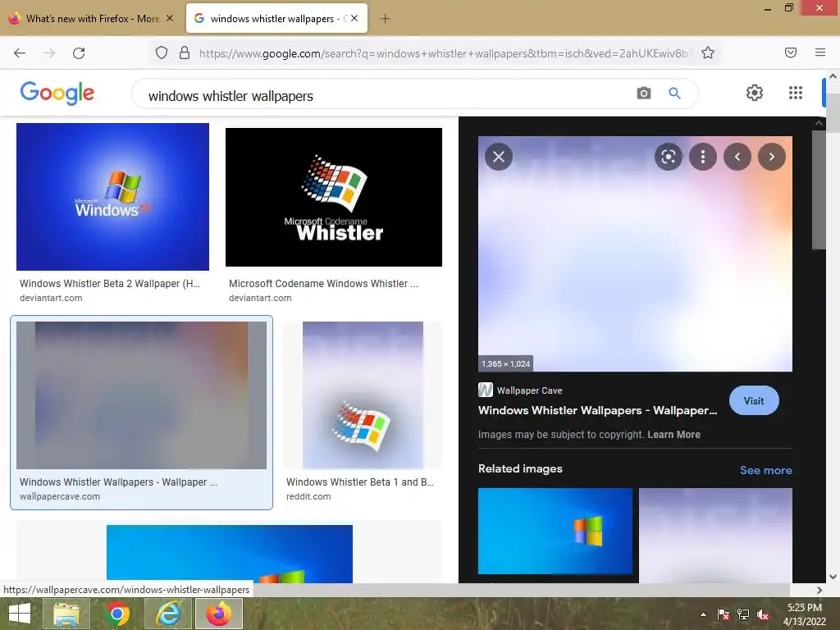Click 'Windows Whistler Beta 2 Wallpaper (H...' caption
Screen dimensions: 840x630
tap(110, 283)
